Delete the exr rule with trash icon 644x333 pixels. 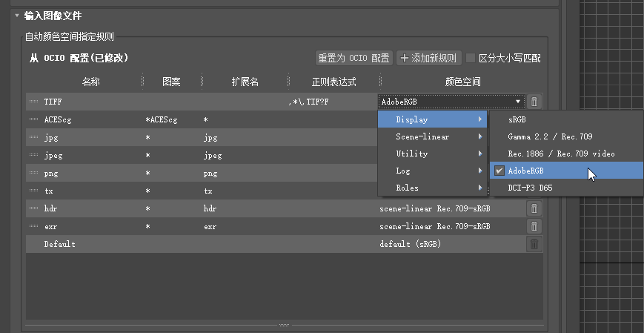pyautogui.click(x=534, y=226)
